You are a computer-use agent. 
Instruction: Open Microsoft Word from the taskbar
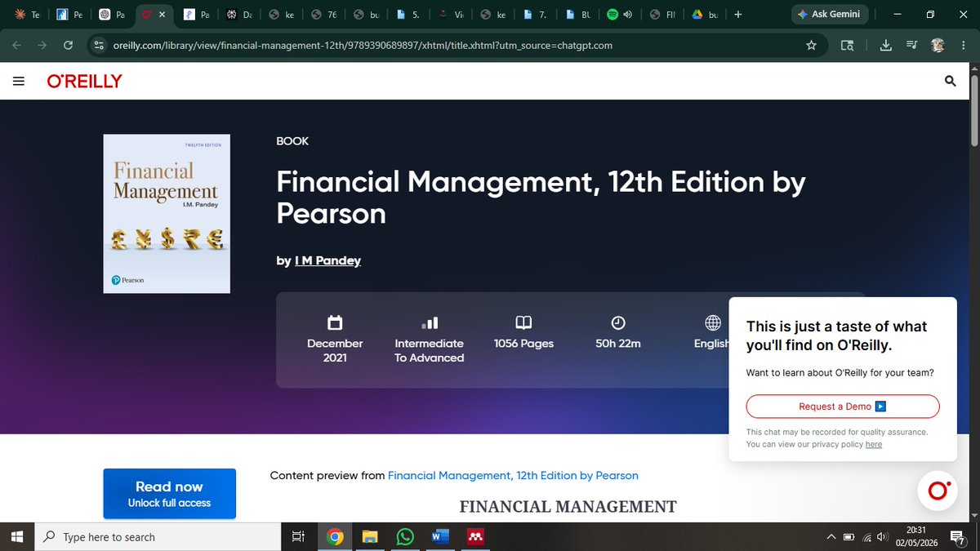click(x=440, y=536)
